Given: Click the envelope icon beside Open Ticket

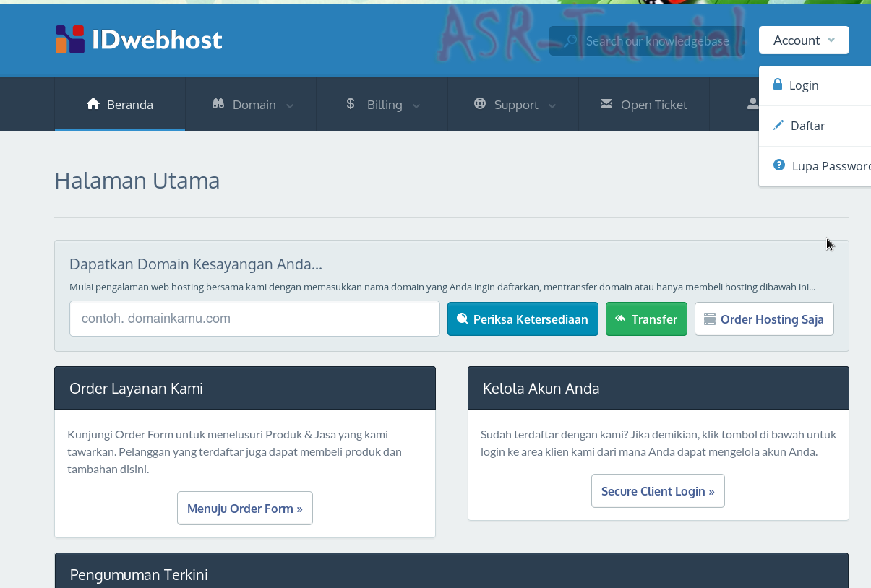Looking at the screenshot, I should tap(606, 104).
